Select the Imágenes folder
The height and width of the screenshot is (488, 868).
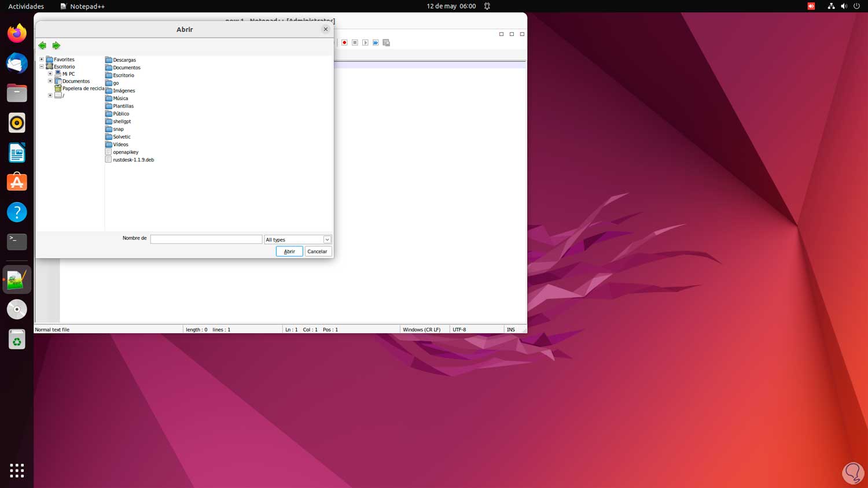[x=124, y=91]
